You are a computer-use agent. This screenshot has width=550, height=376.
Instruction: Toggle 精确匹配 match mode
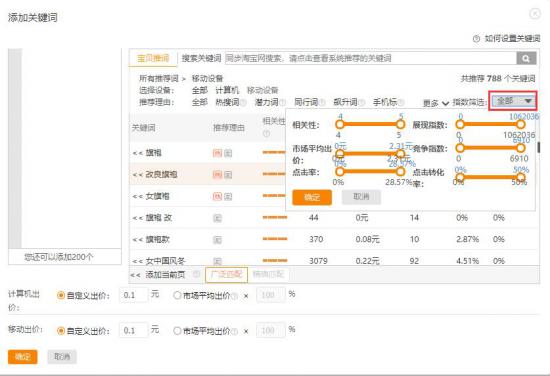pyautogui.click(x=268, y=275)
